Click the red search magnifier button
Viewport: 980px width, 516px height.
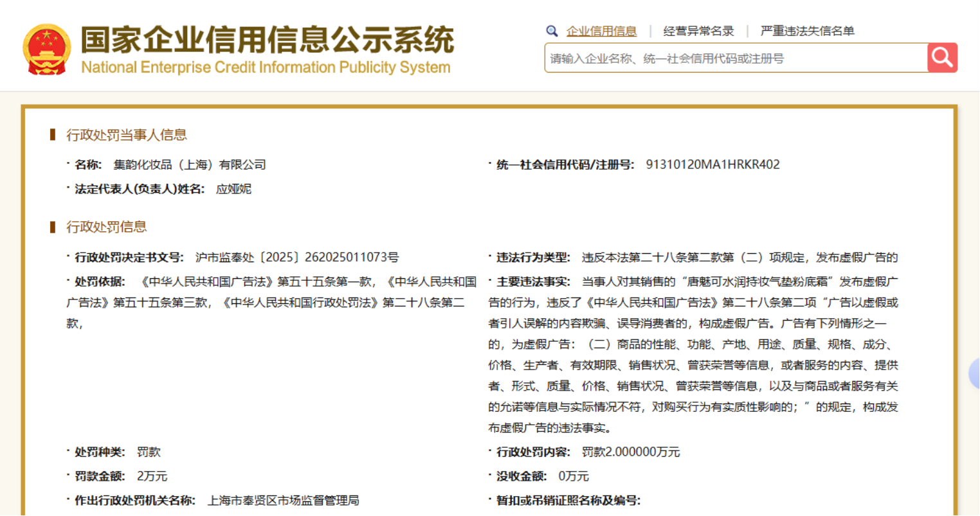(942, 58)
